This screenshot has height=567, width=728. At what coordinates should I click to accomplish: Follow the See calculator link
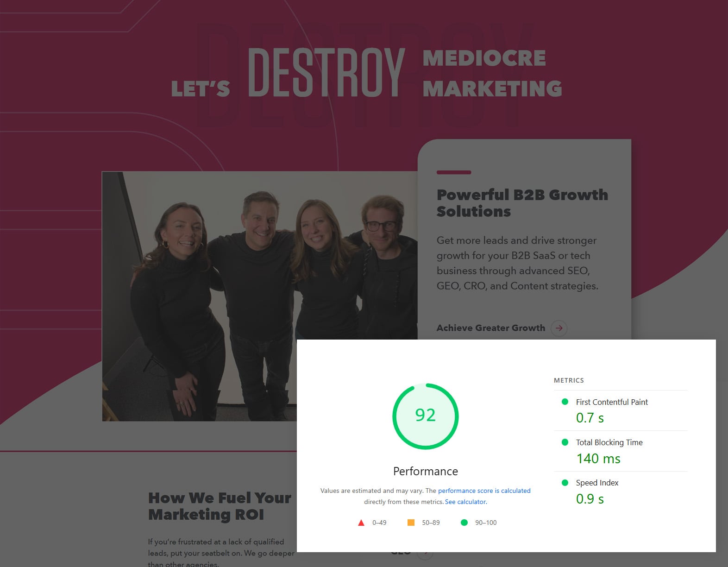[x=465, y=502]
